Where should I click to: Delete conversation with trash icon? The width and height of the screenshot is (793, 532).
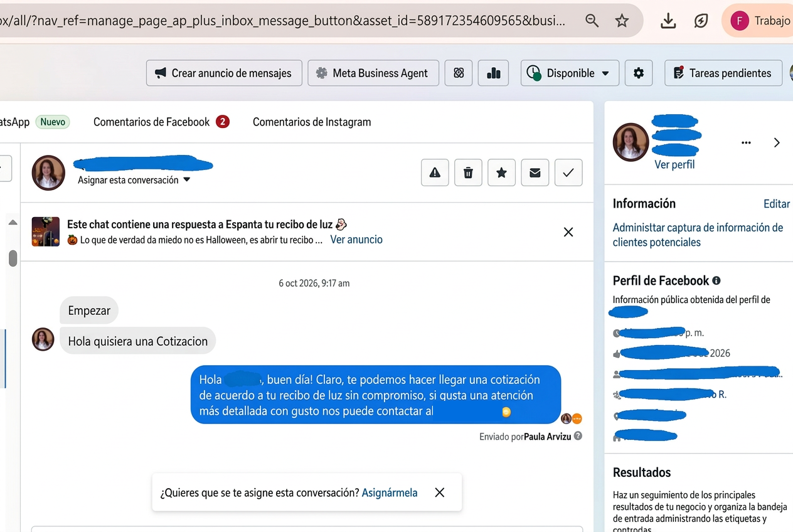(x=468, y=173)
